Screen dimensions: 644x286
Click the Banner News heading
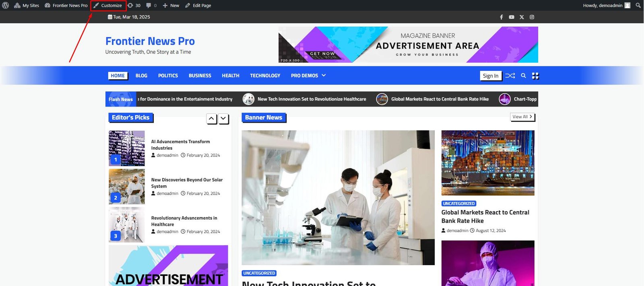point(264,117)
